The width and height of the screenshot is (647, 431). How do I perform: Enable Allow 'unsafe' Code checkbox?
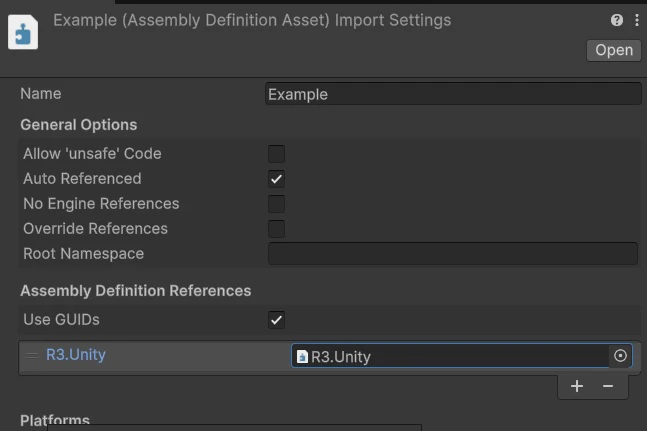pos(277,154)
